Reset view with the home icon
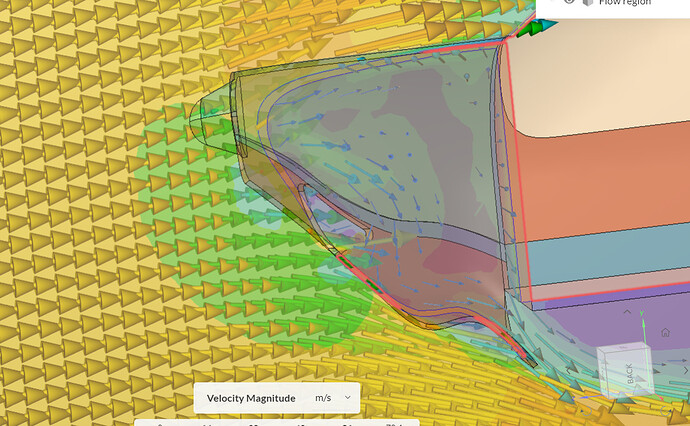The height and width of the screenshot is (426, 690). (x=665, y=332)
